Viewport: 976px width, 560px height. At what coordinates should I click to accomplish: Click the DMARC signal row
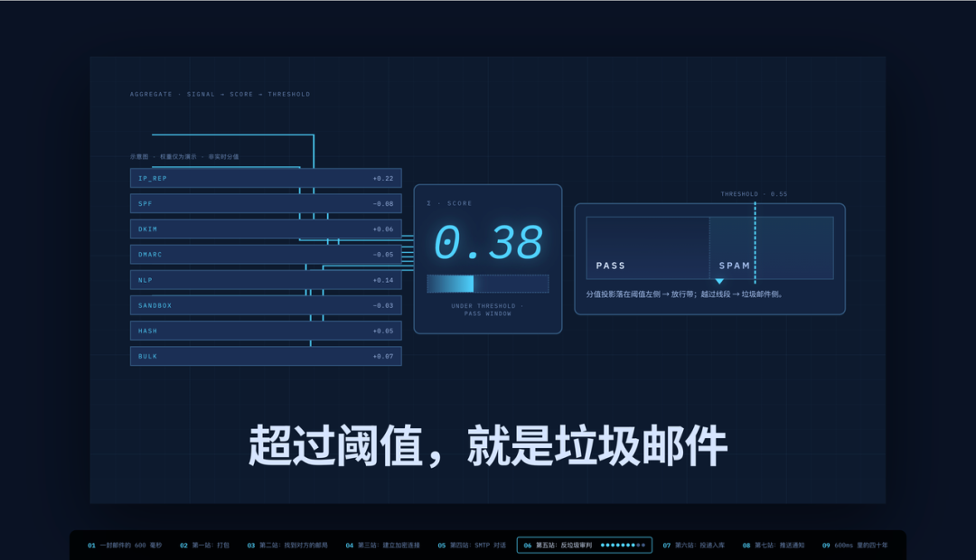tap(266, 255)
